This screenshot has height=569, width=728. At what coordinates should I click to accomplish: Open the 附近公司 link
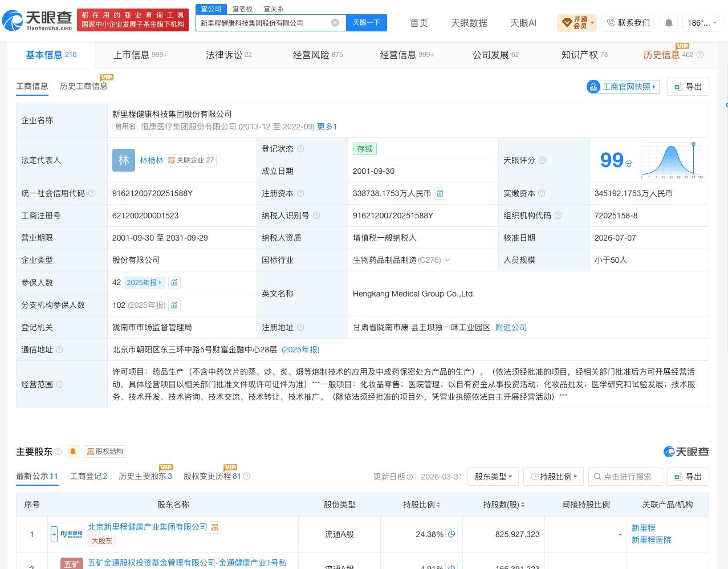coord(511,327)
